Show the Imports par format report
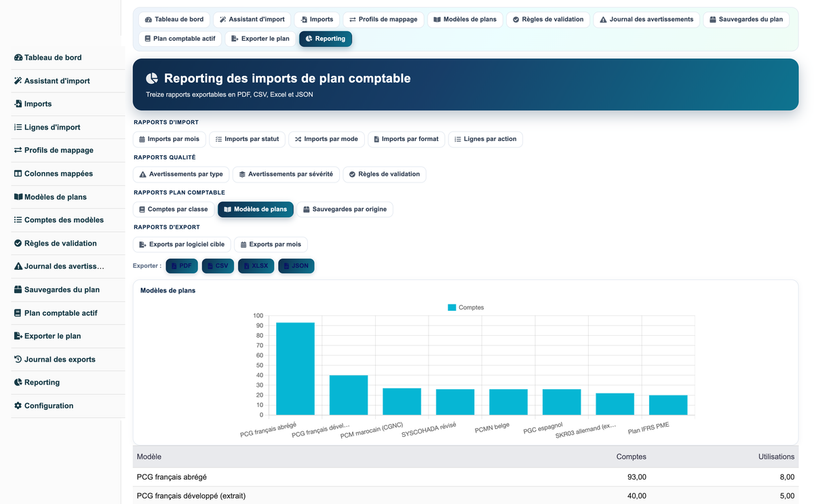Screen dimensions: 814x504 (x=406, y=139)
